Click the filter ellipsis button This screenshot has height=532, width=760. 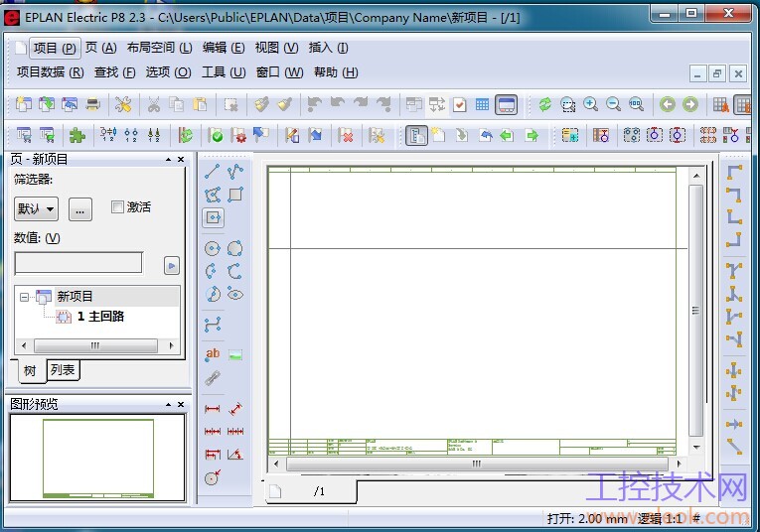tap(80, 209)
